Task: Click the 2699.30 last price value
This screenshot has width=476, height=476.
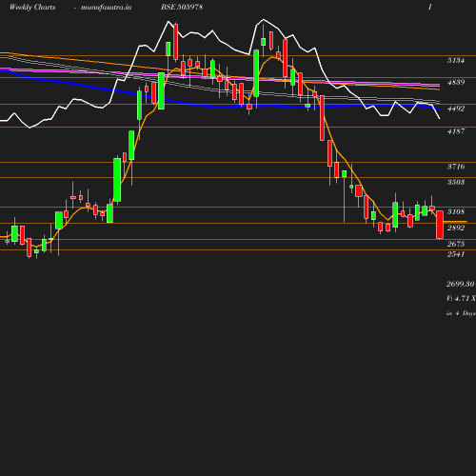Action: pos(461,284)
